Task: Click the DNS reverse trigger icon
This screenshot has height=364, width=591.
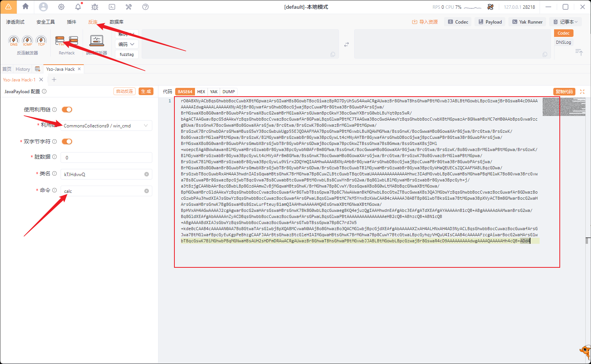Action: tap(14, 41)
